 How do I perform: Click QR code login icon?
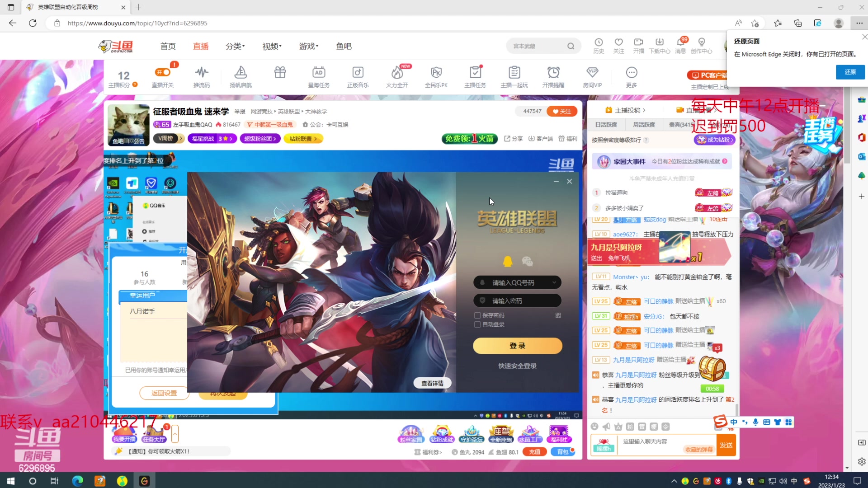558,315
